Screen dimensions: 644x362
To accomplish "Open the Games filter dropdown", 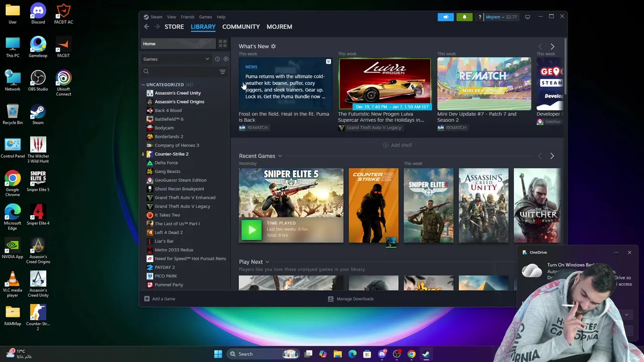I will click(176, 59).
